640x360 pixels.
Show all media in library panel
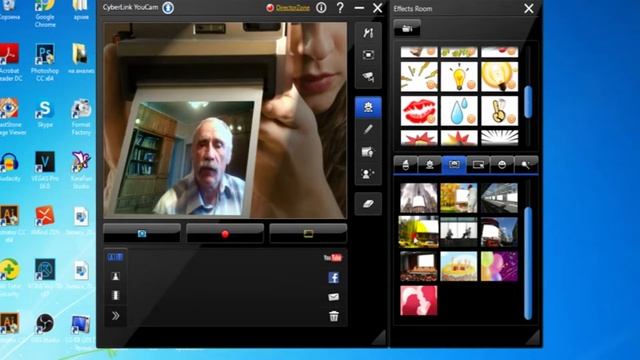[116, 257]
